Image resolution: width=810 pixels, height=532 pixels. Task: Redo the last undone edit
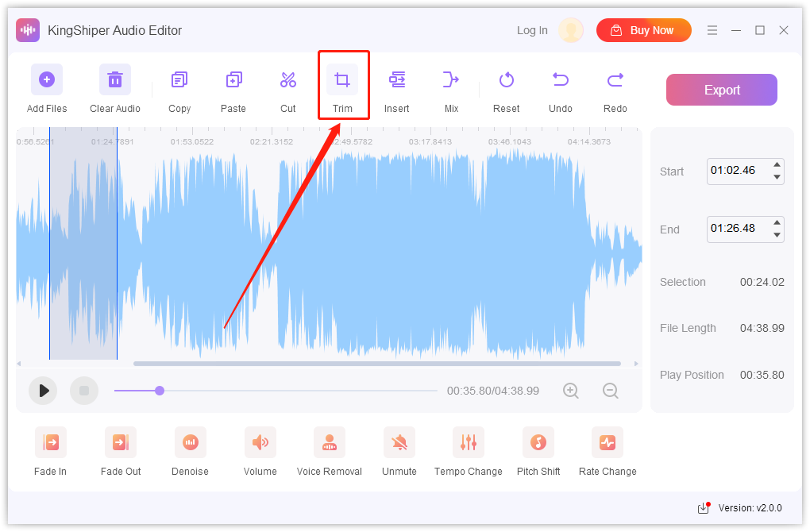tap(615, 80)
